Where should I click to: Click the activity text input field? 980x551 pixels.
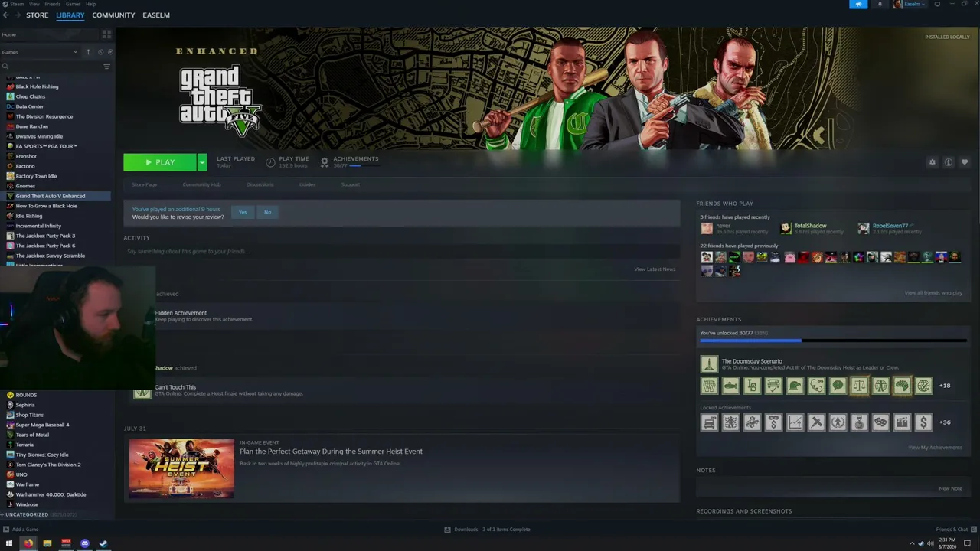(x=402, y=251)
